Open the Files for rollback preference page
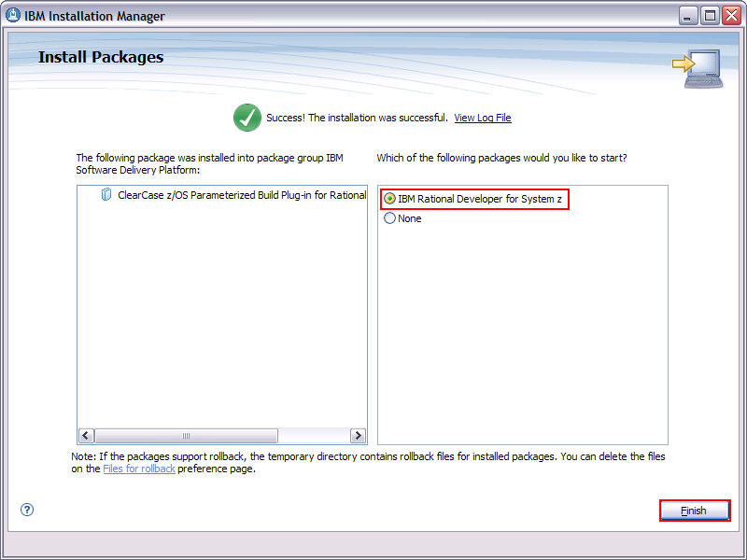The image size is (747, 560). coord(138,469)
